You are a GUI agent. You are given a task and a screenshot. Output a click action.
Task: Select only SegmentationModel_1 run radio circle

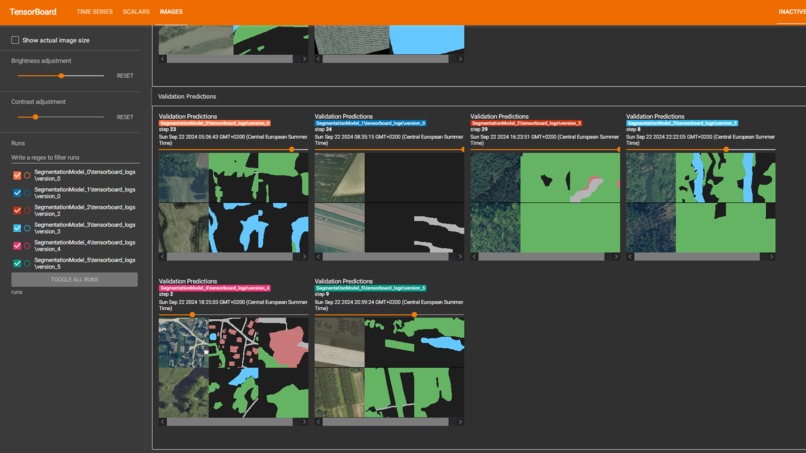coord(27,193)
